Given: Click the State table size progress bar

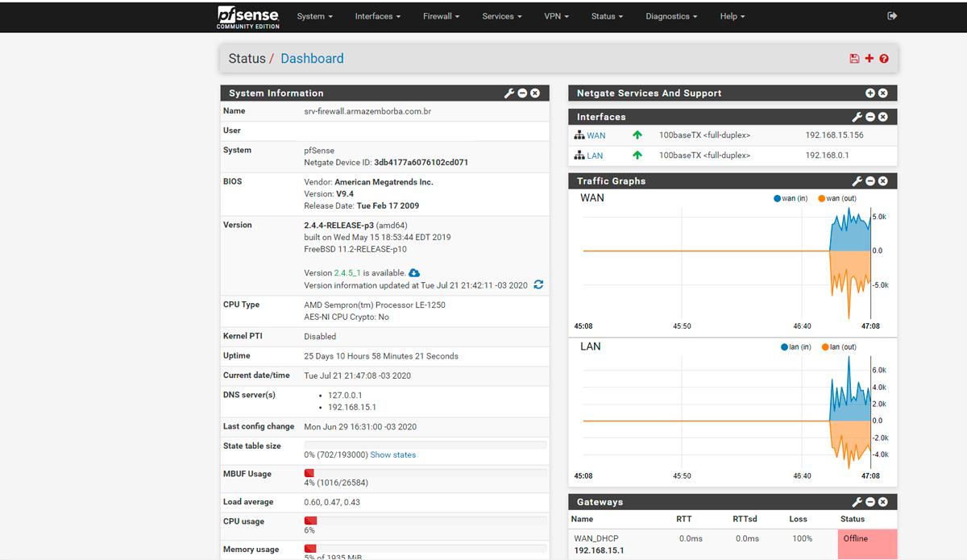Looking at the screenshot, I should point(425,445).
